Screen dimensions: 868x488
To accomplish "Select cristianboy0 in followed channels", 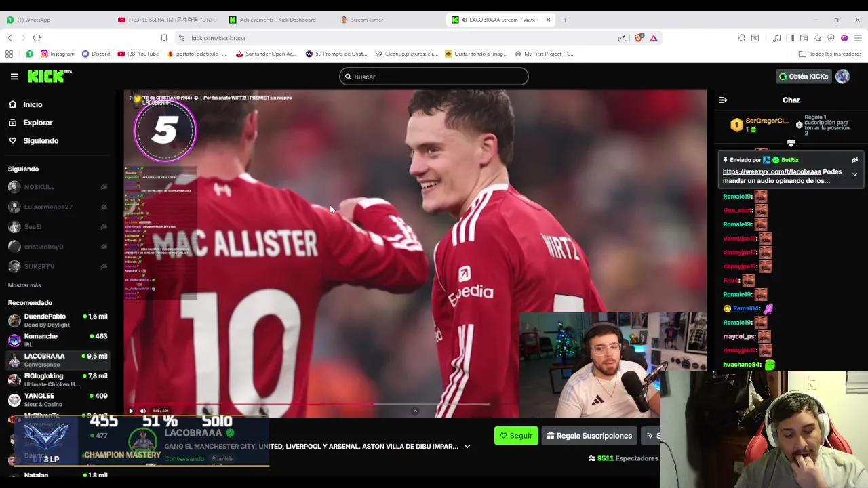I will (x=58, y=247).
